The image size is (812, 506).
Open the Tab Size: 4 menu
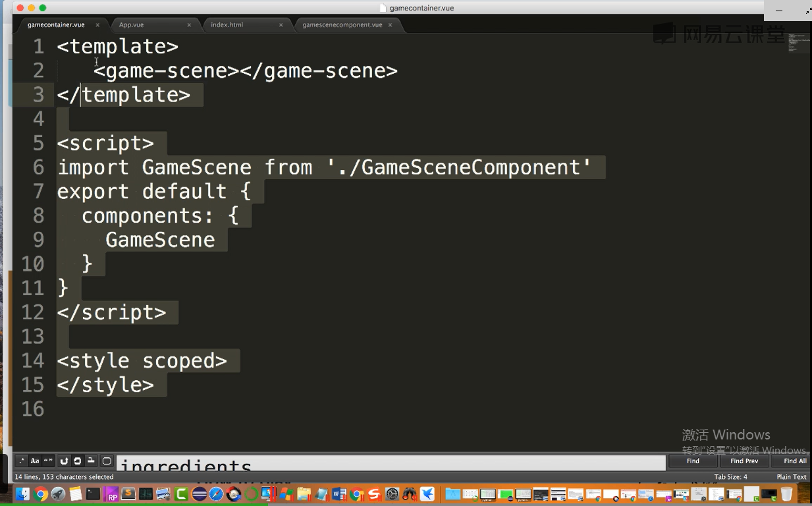coord(730,477)
